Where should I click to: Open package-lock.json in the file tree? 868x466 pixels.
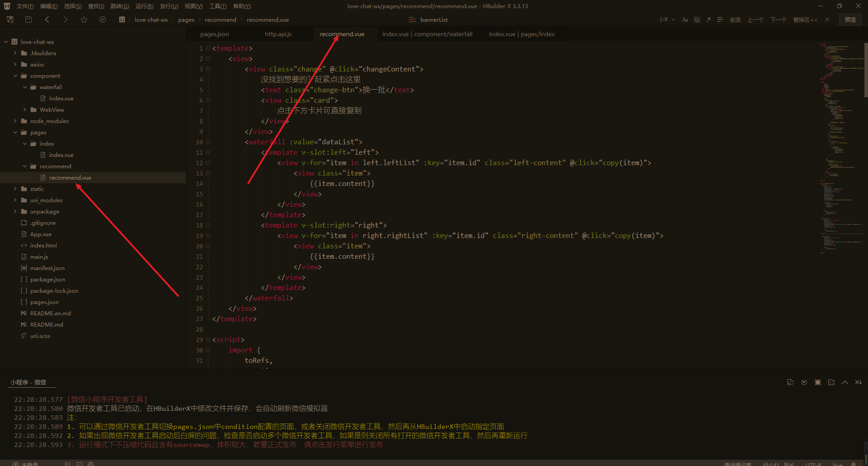pos(54,290)
